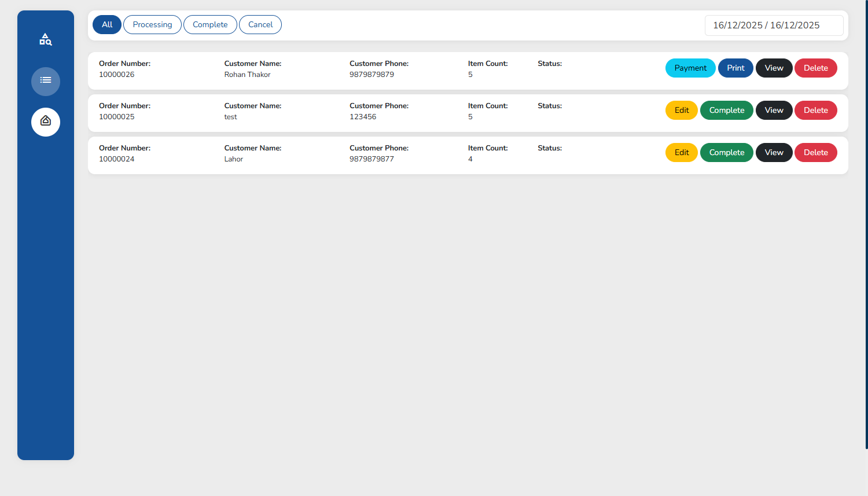Viewport: 868px width, 496px height.
Task: Filter orders by the Cancel tab
Action: pyautogui.click(x=260, y=25)
